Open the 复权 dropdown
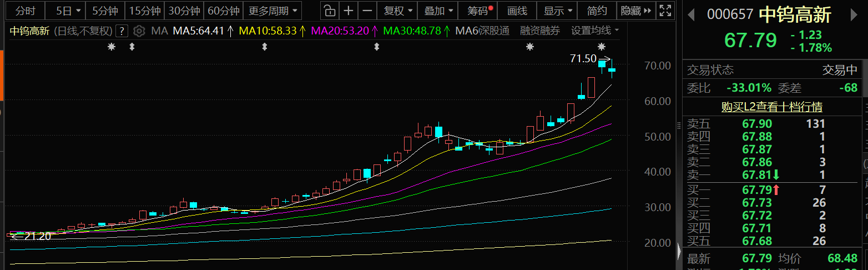The height and width of the screenshot is (270, 868). (x=398, y=11)
